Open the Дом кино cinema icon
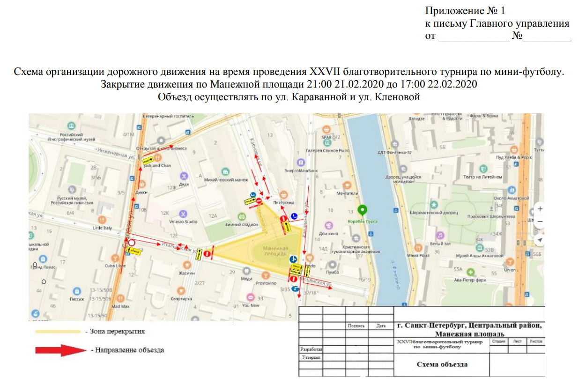 click(x=328, y=225)
